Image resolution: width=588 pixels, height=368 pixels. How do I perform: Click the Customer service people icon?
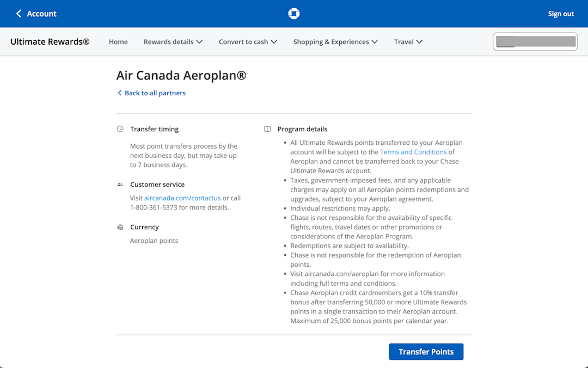pyautogui.click(x=120, y=184)
